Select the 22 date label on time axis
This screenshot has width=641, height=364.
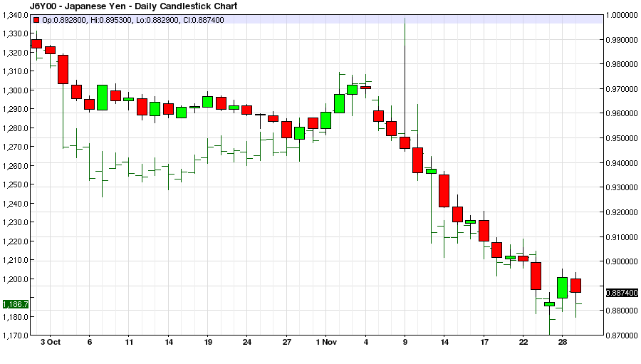(523, 342)
